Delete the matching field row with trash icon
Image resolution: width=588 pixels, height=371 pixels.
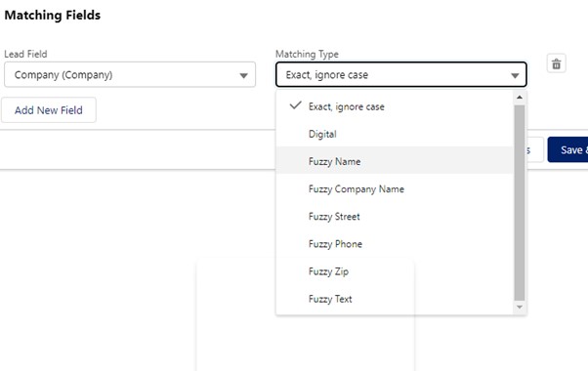coord(556,63)
